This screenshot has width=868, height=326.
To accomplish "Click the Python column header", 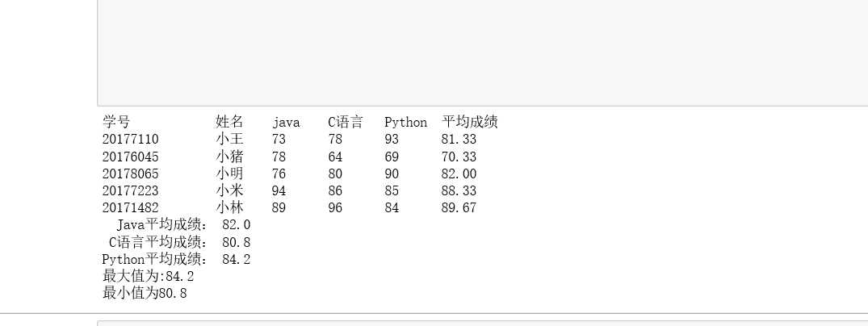I will pyautogui.click(x=405, y=123).
